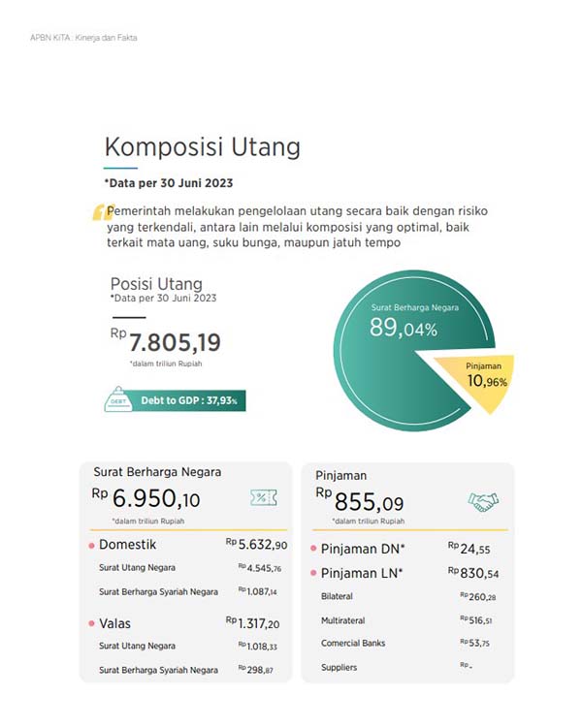The width and height of the screenshot is (582, 728).
Task: Click the Surat Berharga Negara card title
Action: [157, 472]
